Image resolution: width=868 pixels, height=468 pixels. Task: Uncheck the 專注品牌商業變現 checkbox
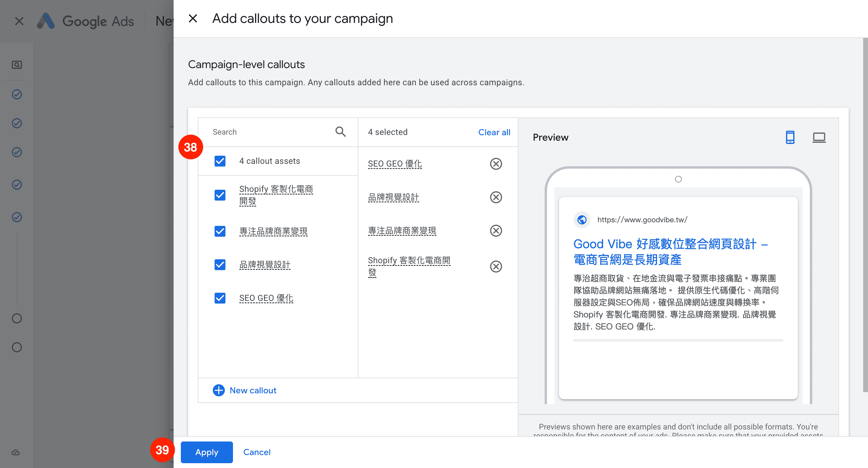220,231
